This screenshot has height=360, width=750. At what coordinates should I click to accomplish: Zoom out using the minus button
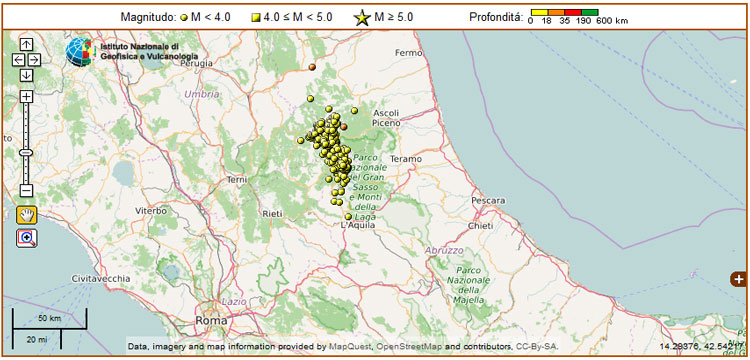coord(26,190)
